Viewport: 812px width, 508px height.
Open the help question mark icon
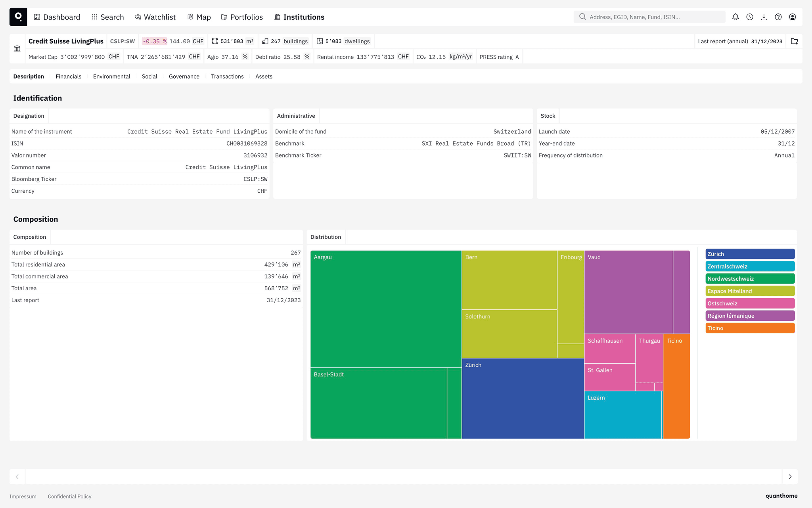[x=778, y=17]
